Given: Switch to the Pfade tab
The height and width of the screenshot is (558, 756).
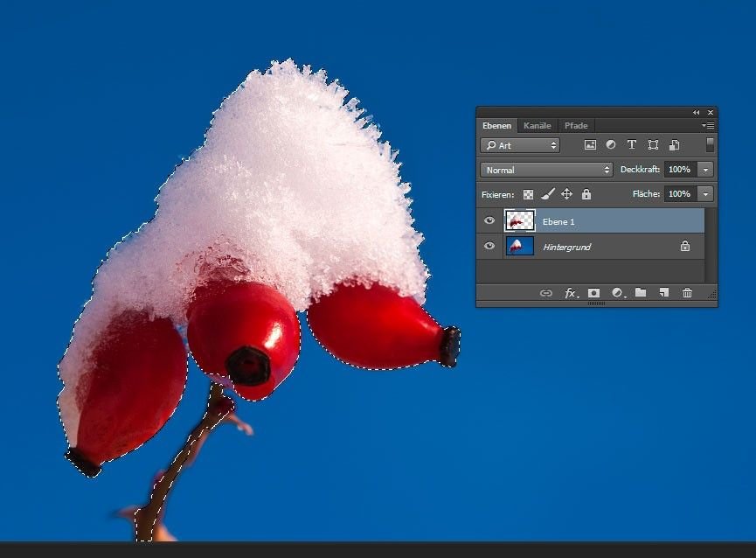Looking at the screenshot, I should pyautogui.click(x=576, y=125).
